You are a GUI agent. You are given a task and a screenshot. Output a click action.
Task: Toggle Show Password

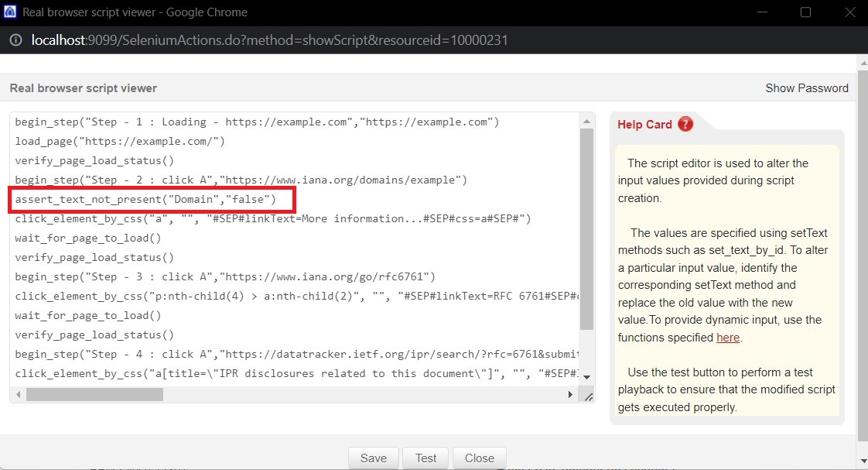807,88
